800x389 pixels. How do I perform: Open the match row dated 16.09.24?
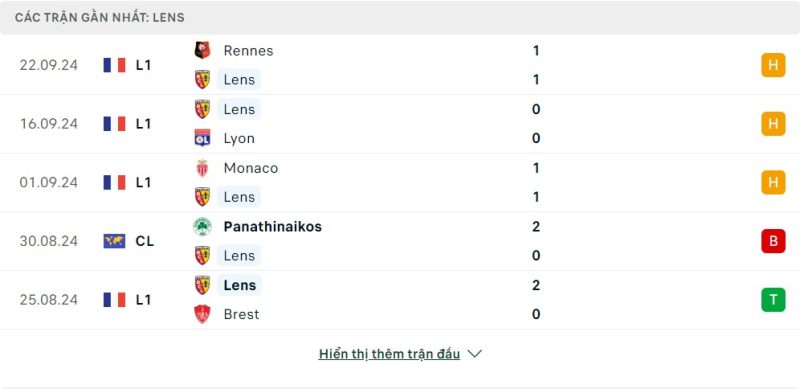pyautogui.click(x=400, y=124)
